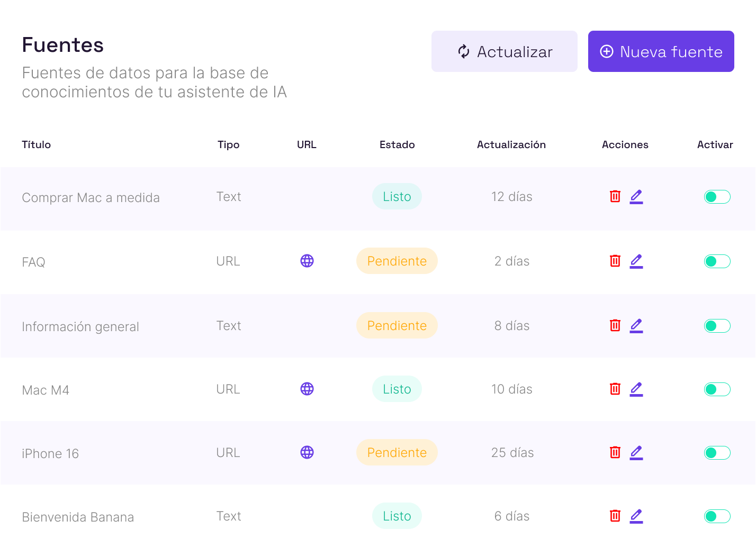Screen dimensions: 756x548
Task: Edit the Mac M4 source with pencil
Action: pyautogui.click(x=636, y=389)
